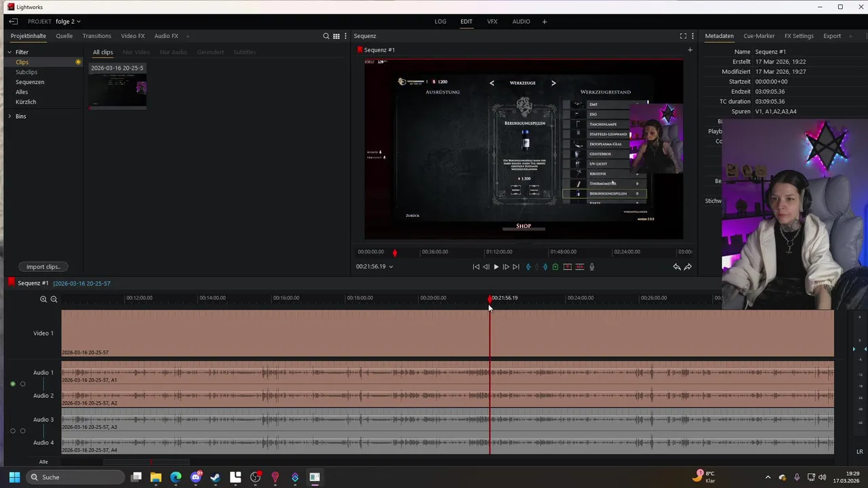Select the Sequenzen filter
Screen dimensions: 868x488
pos(30,82)
